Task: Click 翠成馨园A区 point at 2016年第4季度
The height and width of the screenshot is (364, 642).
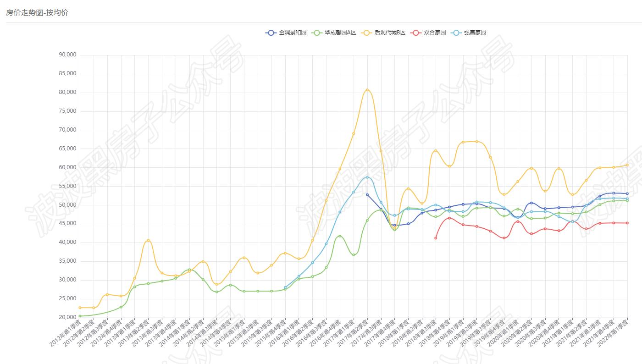Action: point(340,236)
